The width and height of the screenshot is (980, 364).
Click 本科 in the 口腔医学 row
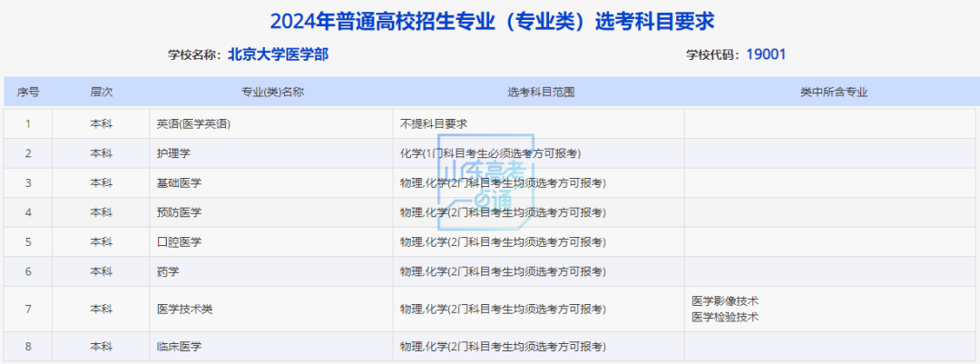(102, 241)
